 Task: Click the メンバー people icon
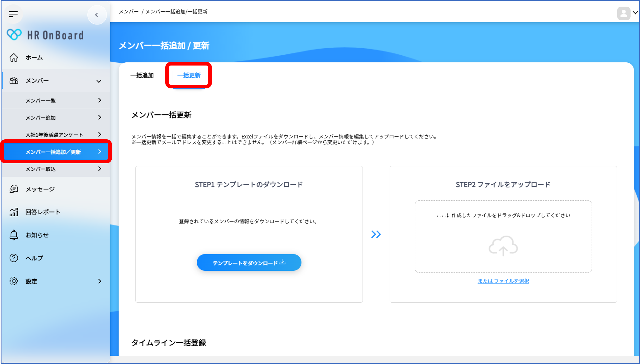pos(14,81)
